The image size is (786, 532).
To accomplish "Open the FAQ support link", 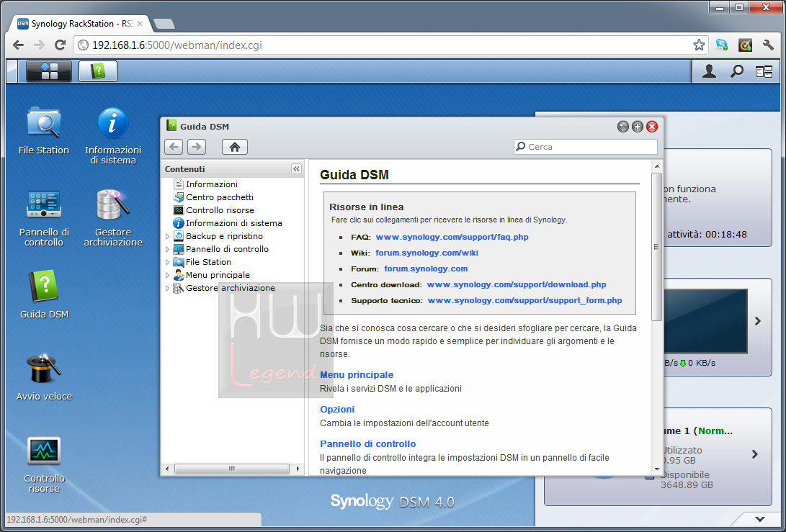I will tap(452, 237).
